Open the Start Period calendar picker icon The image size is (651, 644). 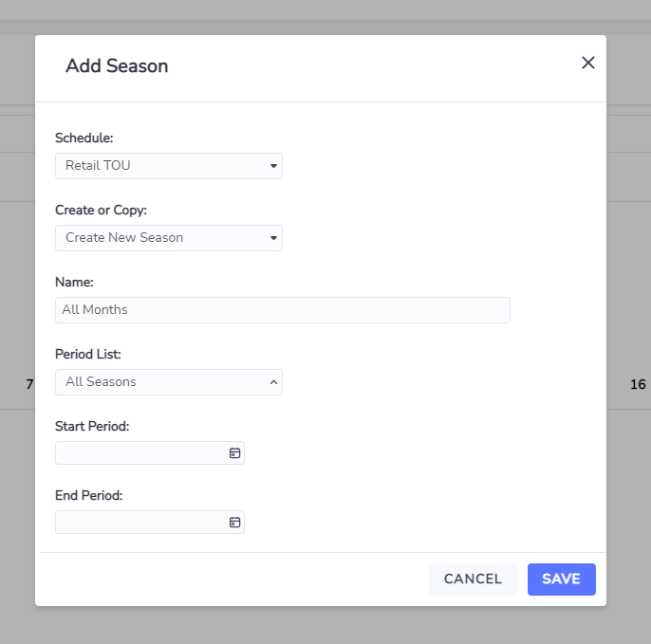[234, 452]
